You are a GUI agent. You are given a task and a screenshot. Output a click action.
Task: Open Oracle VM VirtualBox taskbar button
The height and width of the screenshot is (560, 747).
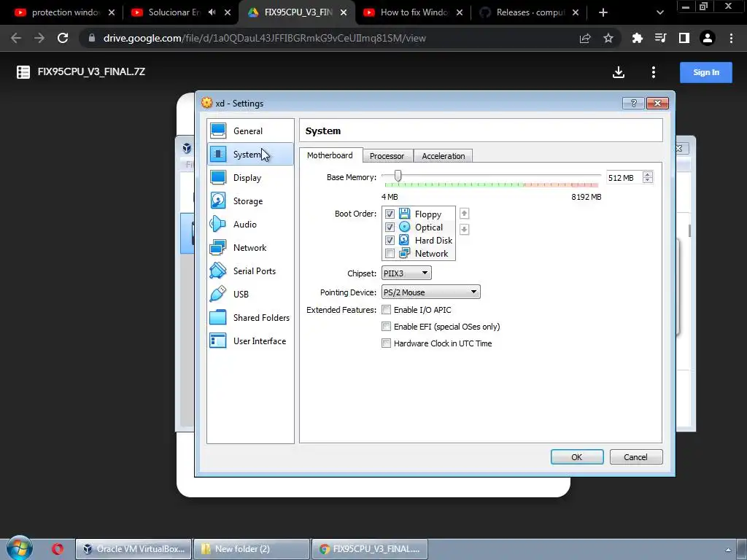[134, 549]
